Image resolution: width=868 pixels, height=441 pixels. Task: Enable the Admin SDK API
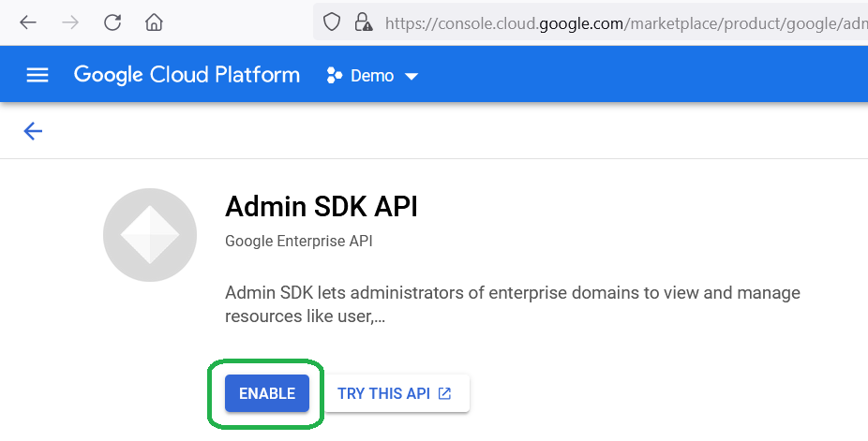(267, 393)
